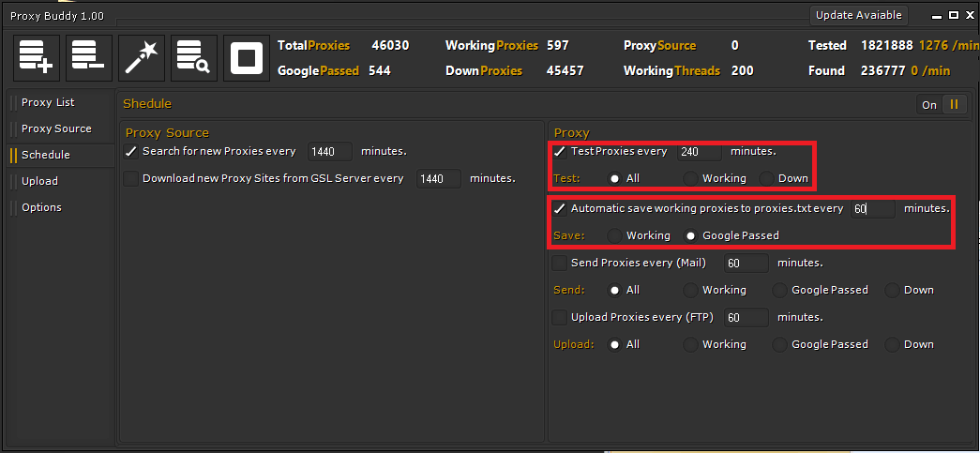Viewport: 980px width, 453px height.
Task: Click the Search for new Proxies minutes field
Action: pyautogui.click(x=330, y=152)
